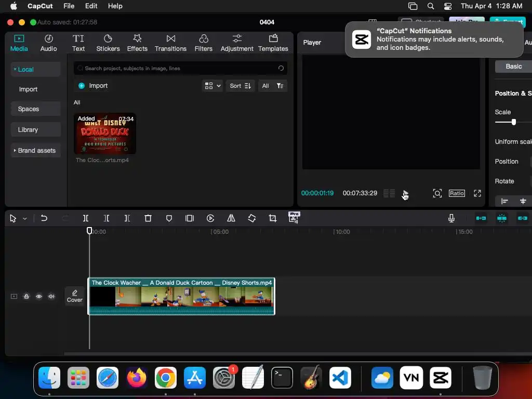Select the Donald Duck video thumbnail
This screenshot has width=532, height=399.
[105, 134]
